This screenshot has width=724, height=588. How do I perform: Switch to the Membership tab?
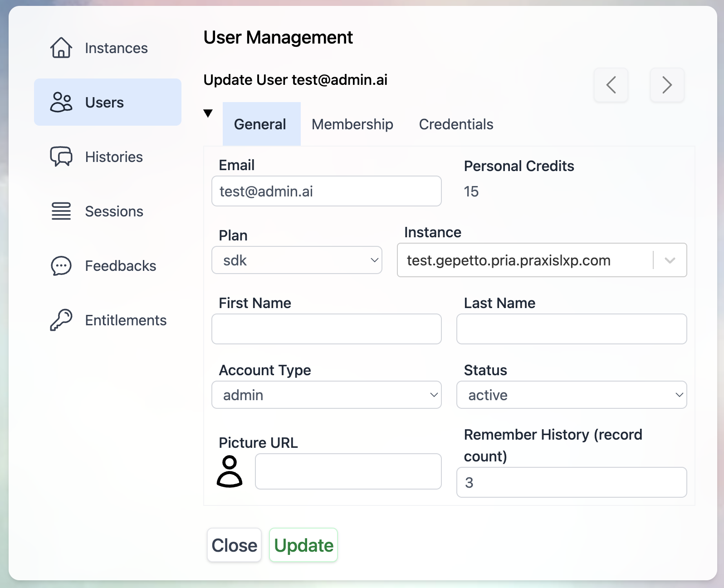[x=352, y=124]
